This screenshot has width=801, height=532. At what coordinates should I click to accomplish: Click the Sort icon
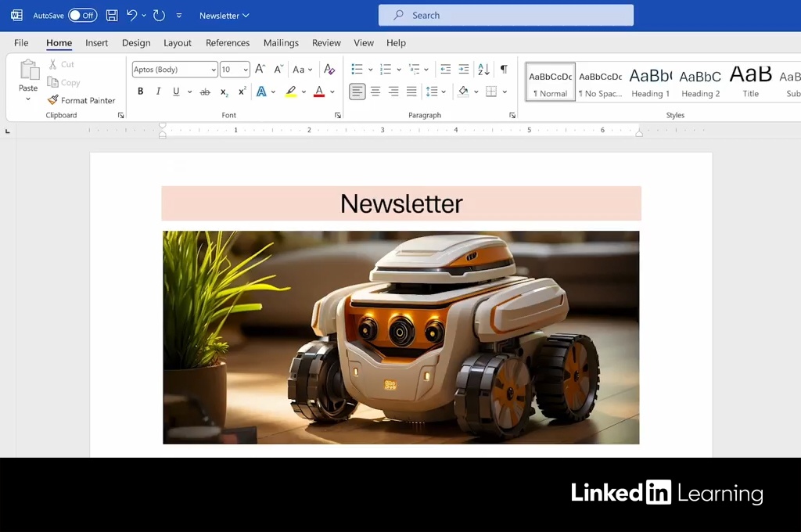[x=483, y=70]
